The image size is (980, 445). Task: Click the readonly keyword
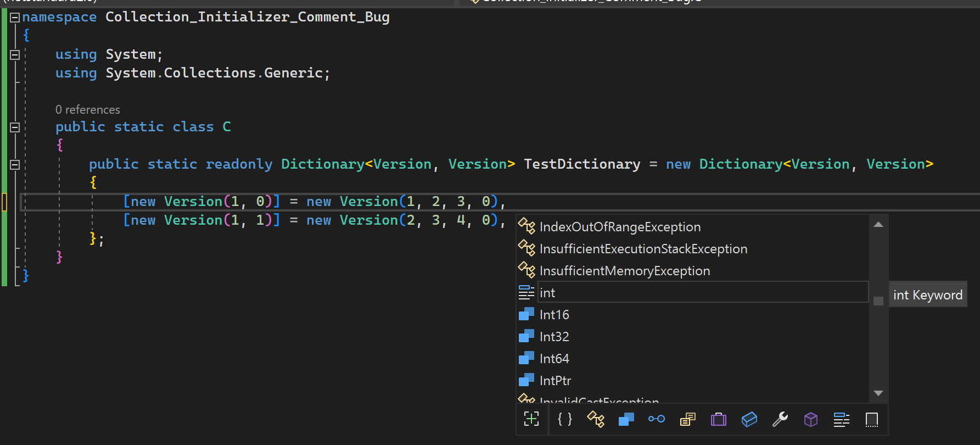click(x=239, y=164)
